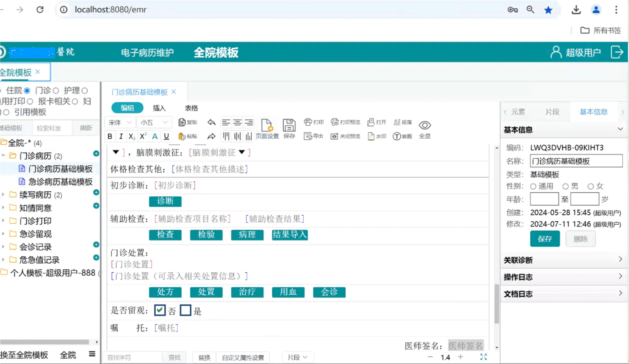Click the eye icon labeled 全显
The height and width of the screenshot is (364, 629).
point(425,129)
